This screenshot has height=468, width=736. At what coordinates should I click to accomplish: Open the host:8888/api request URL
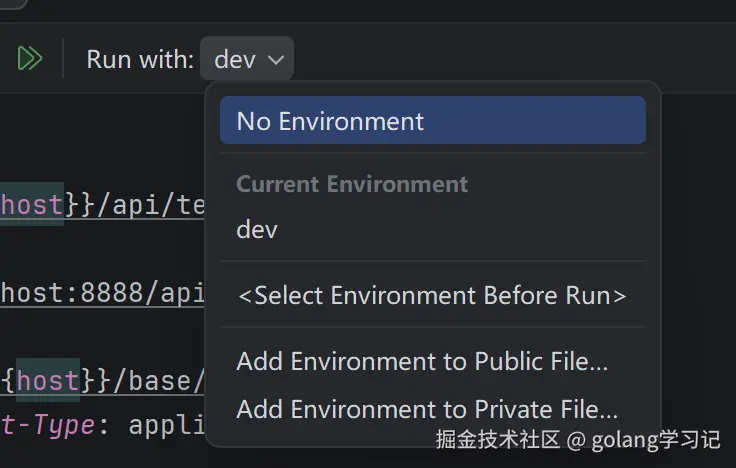pos(102,292)
